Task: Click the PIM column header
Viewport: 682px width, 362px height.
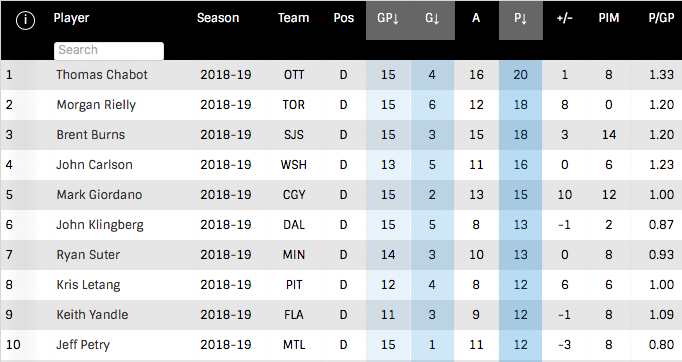Action: click(608, 18)
